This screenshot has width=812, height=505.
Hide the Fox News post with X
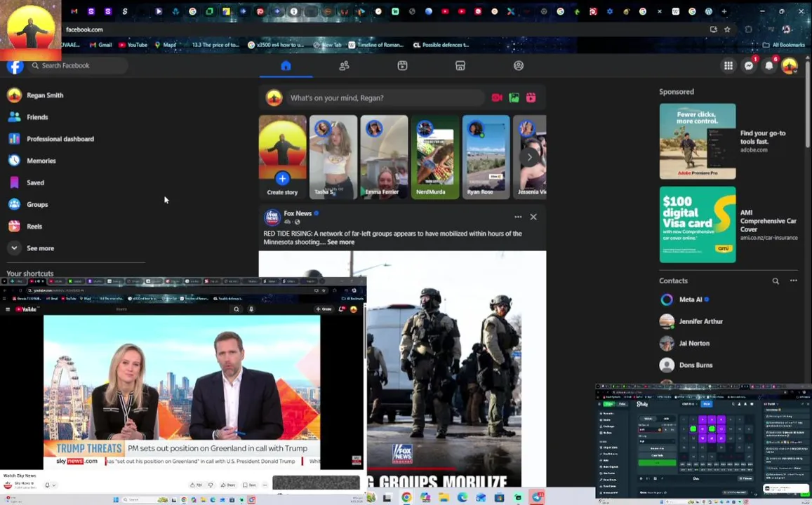[533, 217]
